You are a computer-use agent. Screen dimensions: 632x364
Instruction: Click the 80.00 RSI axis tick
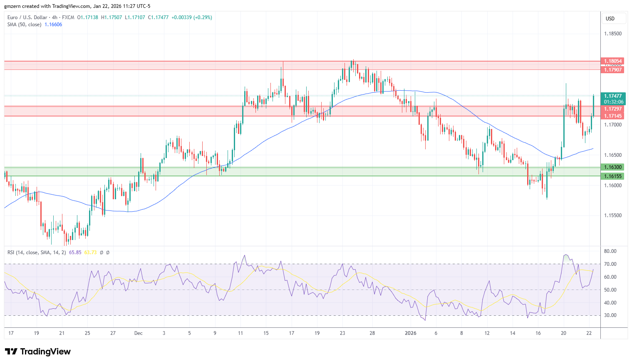point(610,251)
